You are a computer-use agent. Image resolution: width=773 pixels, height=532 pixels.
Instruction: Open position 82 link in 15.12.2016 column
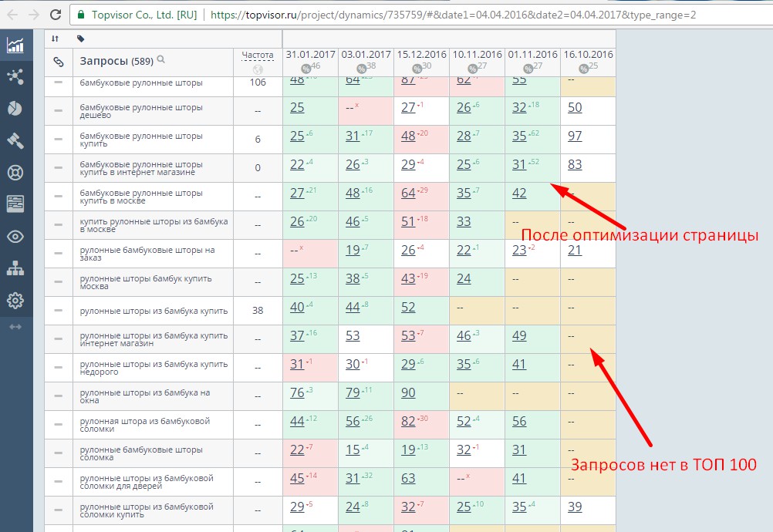(x=408, y=422)
